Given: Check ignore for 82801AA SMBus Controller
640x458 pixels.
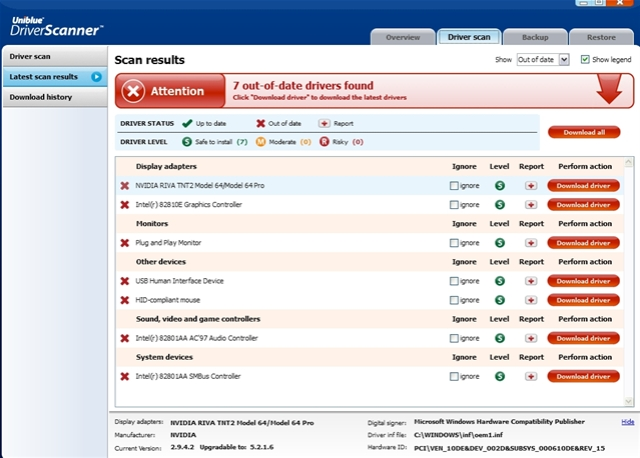Looking at the screenshot, I should 454,376.
